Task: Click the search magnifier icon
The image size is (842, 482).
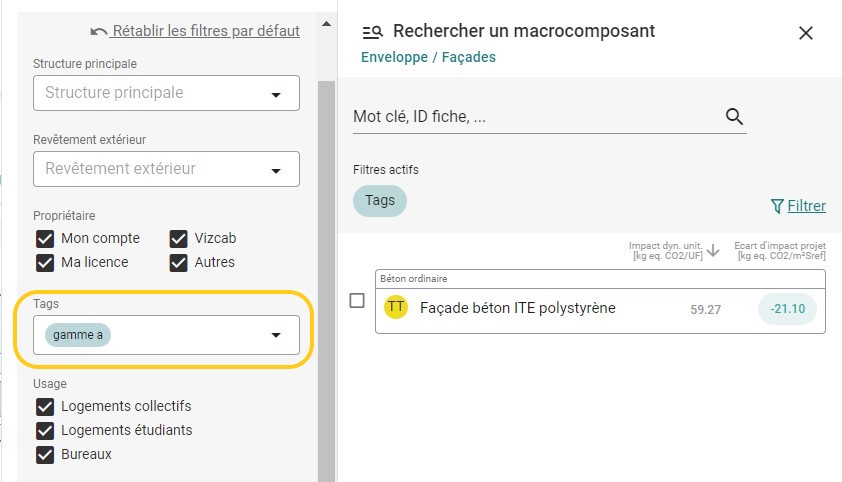Action: [x=734, y=116]
